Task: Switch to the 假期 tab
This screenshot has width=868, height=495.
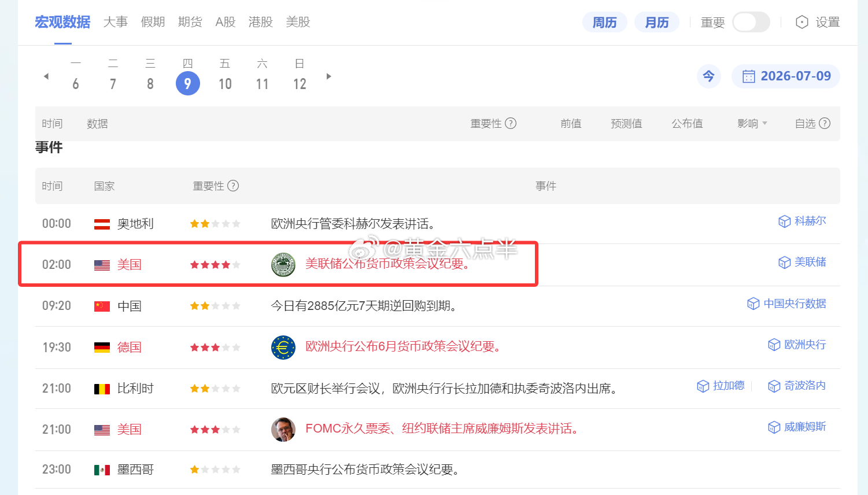Action: pyautogui.click(x=153, y=22)
